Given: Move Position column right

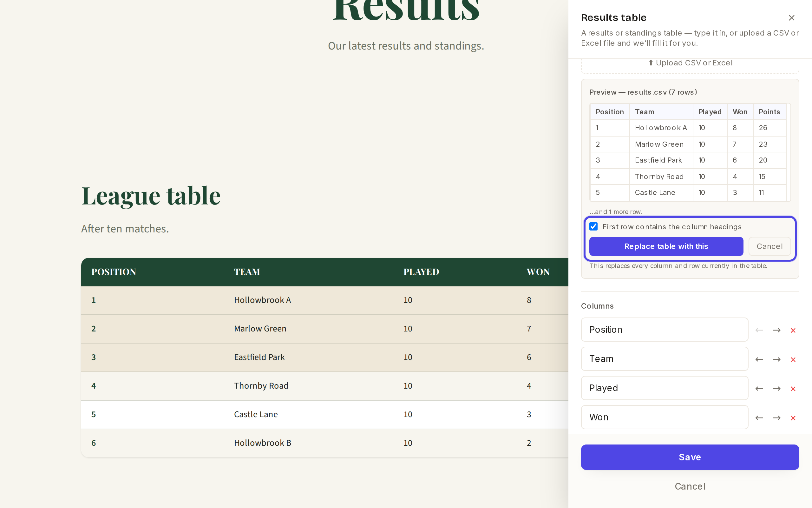Looking at the screenshot, I should [x=776, y=330].
